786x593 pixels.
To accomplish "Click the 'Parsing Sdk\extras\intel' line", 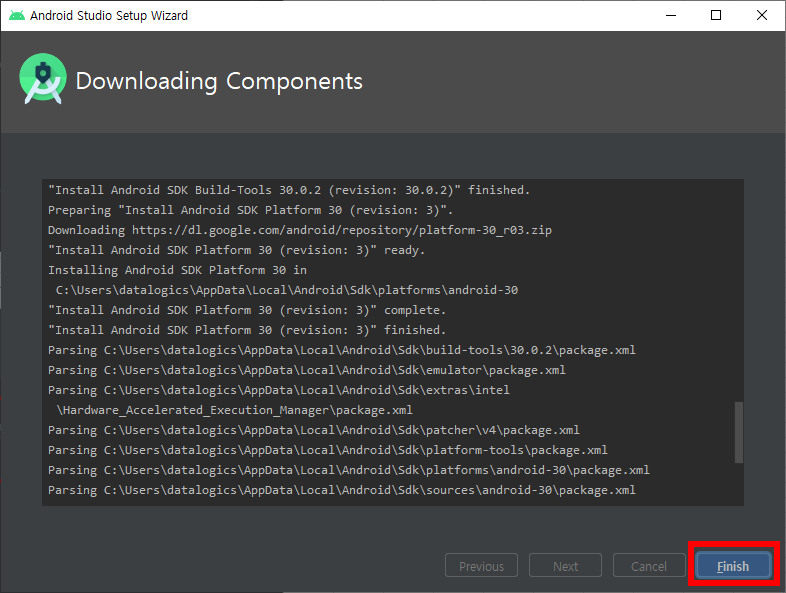I will click(x=279, y=390).
